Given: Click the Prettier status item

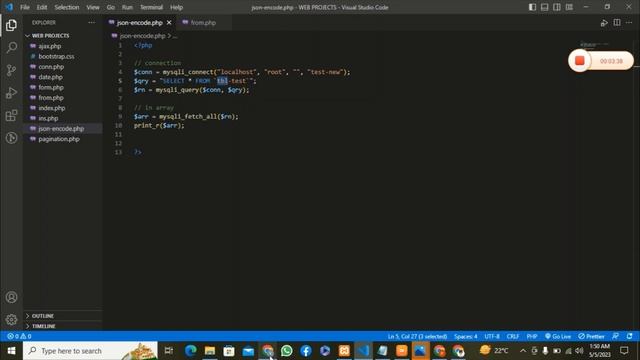Looking at the screenshot, I should [591, 336].
